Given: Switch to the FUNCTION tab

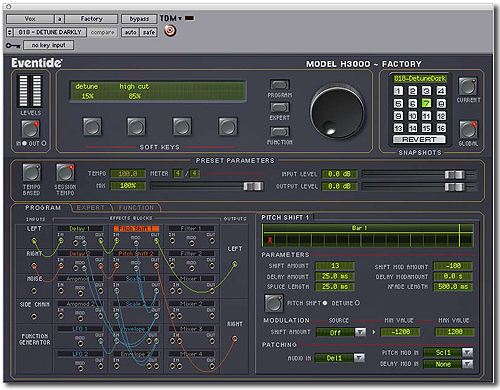Looking at the screenshot, I should click(x=136, y=208).
